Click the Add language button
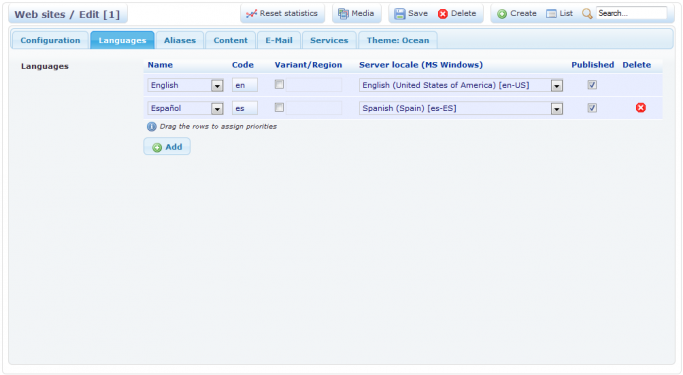683x375 pixels. tap(167, 147)
